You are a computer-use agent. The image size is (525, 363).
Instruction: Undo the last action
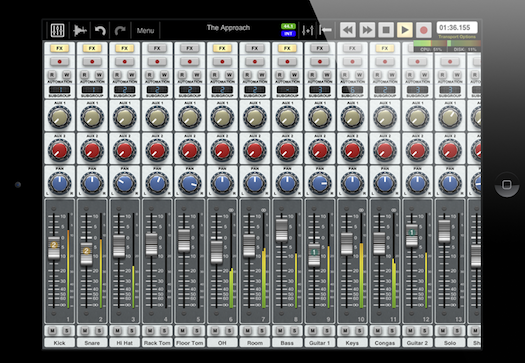[x=100, y=30]
